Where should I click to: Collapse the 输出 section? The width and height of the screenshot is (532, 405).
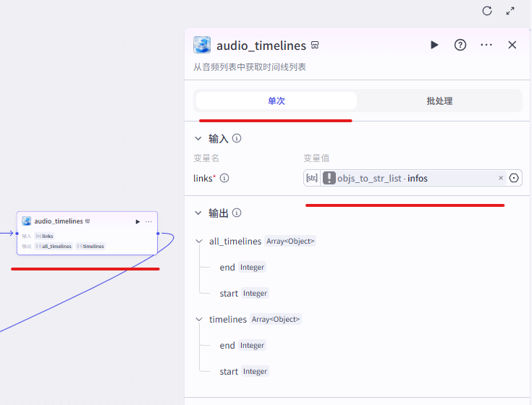[198, 213]
